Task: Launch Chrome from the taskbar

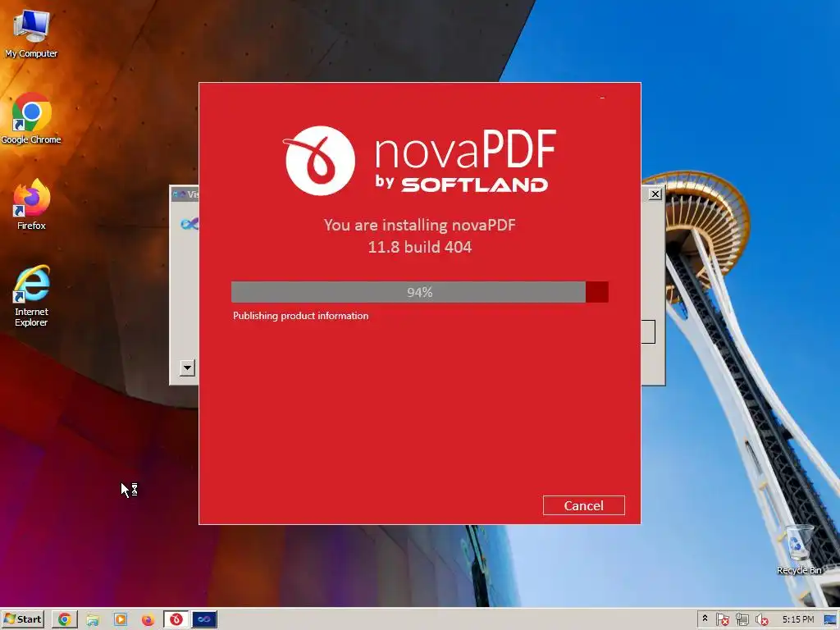Action: point(65,619)
